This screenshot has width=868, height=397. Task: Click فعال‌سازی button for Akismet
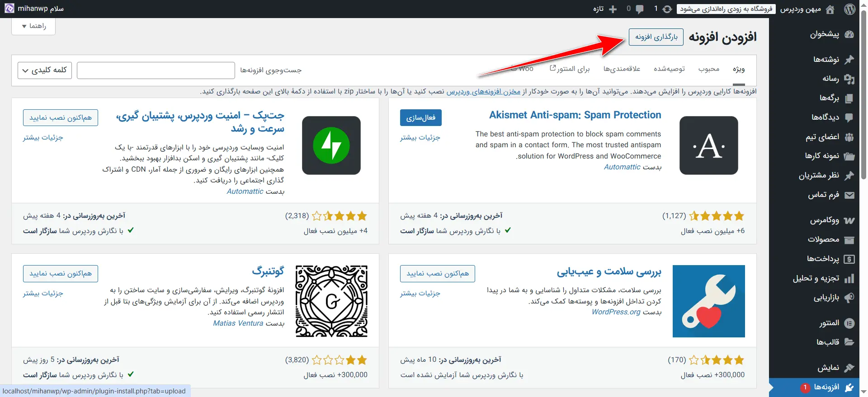click(x=420, y=118)
